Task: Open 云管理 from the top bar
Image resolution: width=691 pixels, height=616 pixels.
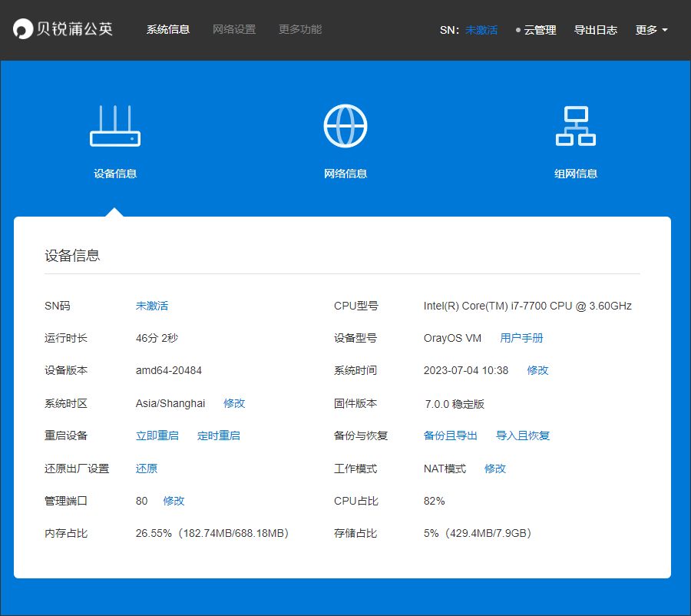Action: click(540, 30)
